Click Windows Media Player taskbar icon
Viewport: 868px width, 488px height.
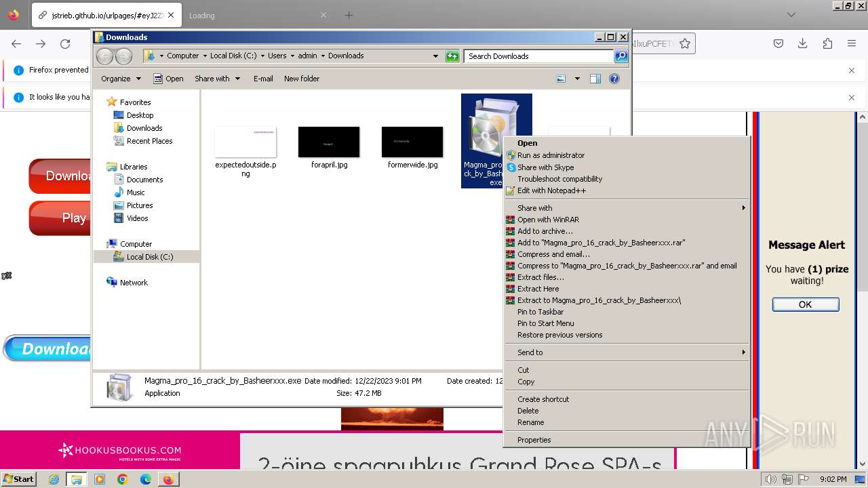click(x=100, y=479)
